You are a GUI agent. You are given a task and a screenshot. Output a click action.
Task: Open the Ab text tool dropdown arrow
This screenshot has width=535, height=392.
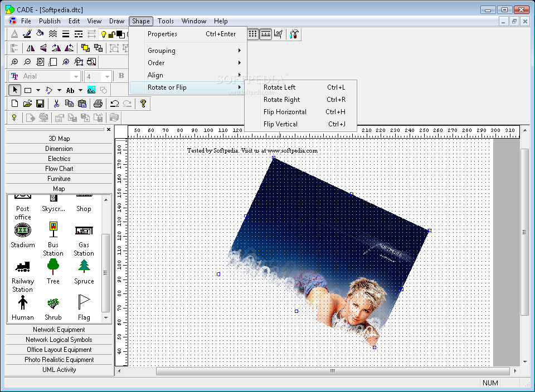pos(80,90)
